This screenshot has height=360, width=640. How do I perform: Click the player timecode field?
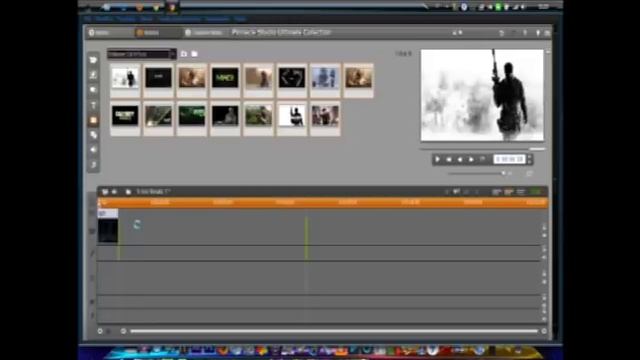click(x=509, y=159)
